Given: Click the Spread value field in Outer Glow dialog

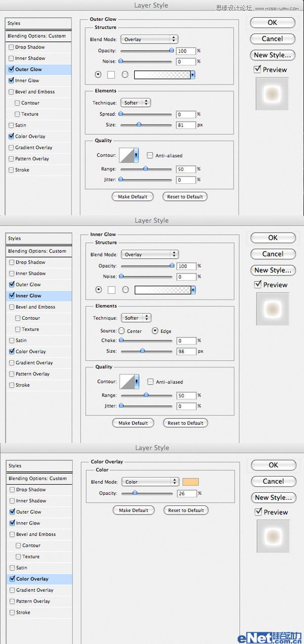Looking at the screenshot, I should click(186, 114).
